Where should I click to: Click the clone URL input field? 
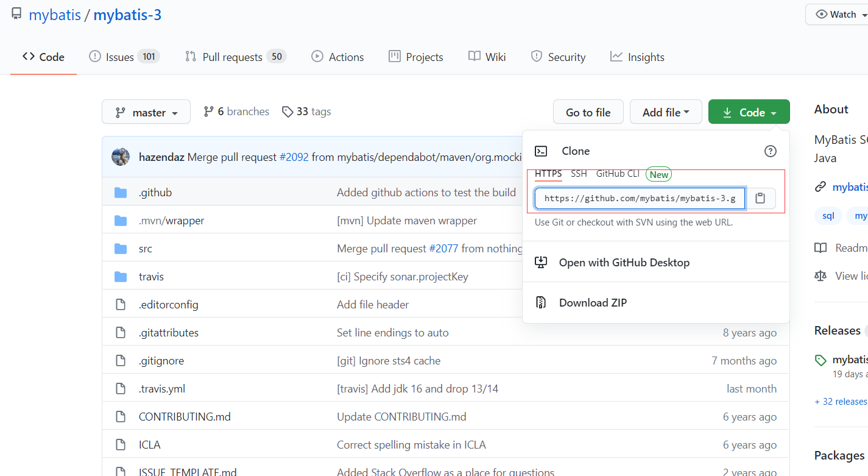point(640,198)
